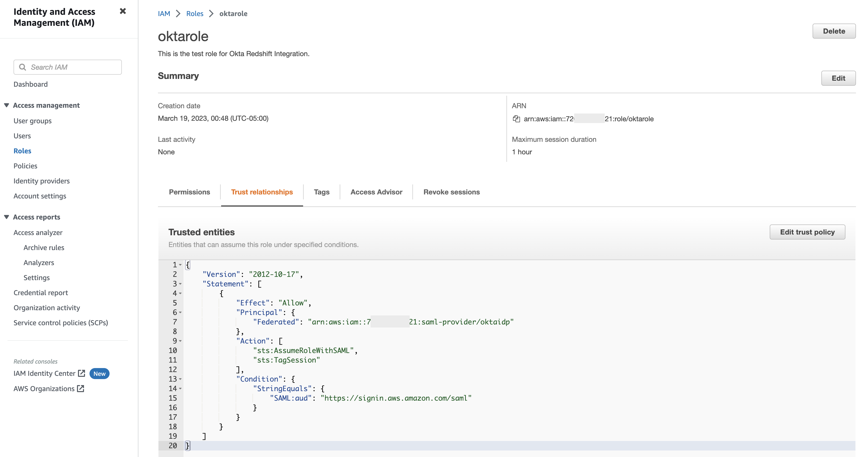
Task: Fold the Condition block at line 13
Action: click(180, 379)
